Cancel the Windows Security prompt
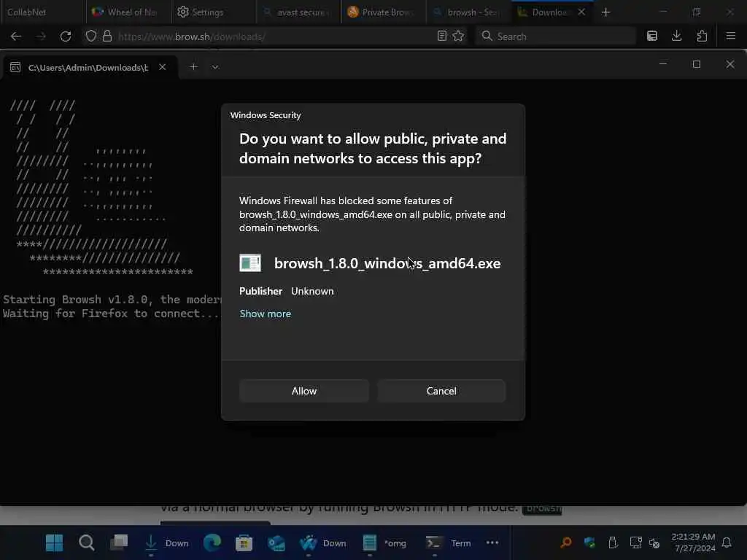The height and width of the screenshot is (560, 747). (441, 391)
